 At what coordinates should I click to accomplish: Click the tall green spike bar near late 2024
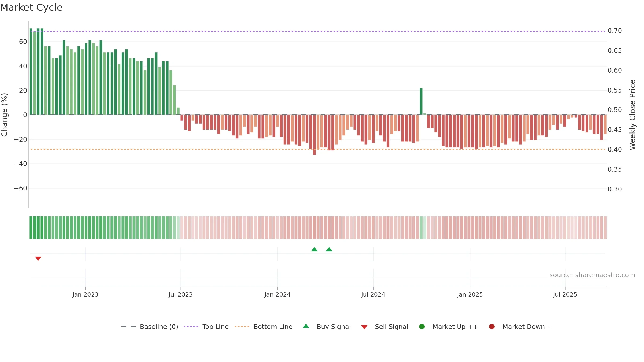coord(421,101)
